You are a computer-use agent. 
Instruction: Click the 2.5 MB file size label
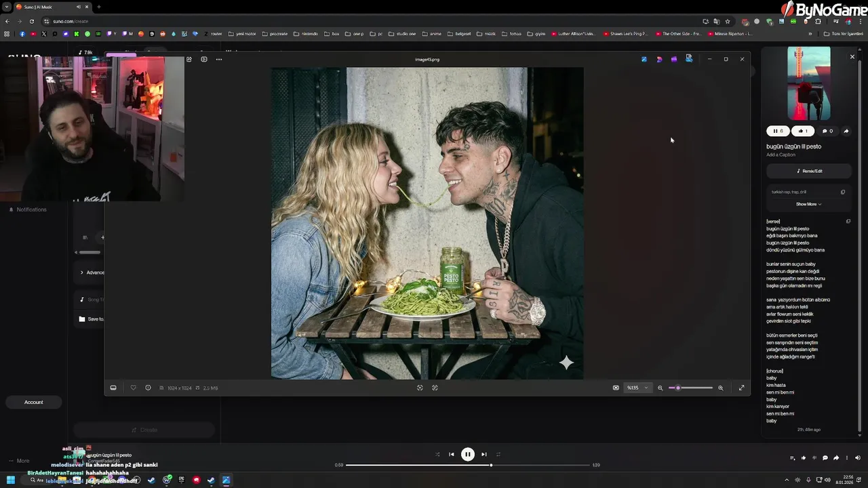[210, 388]
